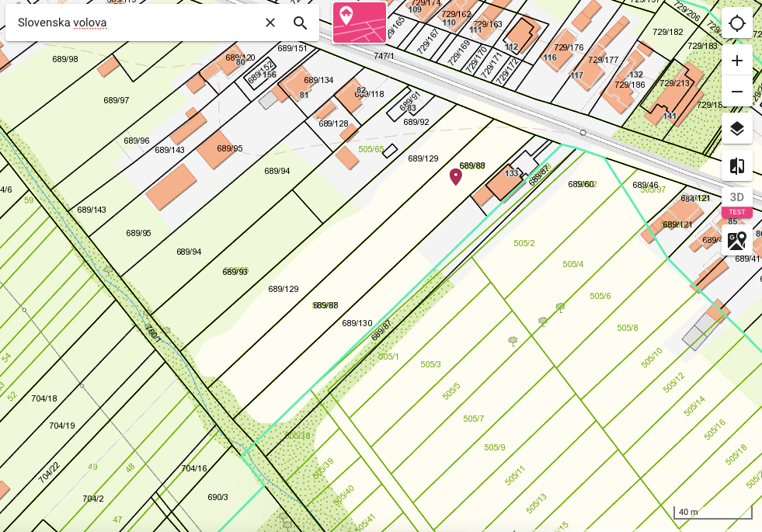Select building number 141
Screen dimensions: 762x532
click(670, 116)
